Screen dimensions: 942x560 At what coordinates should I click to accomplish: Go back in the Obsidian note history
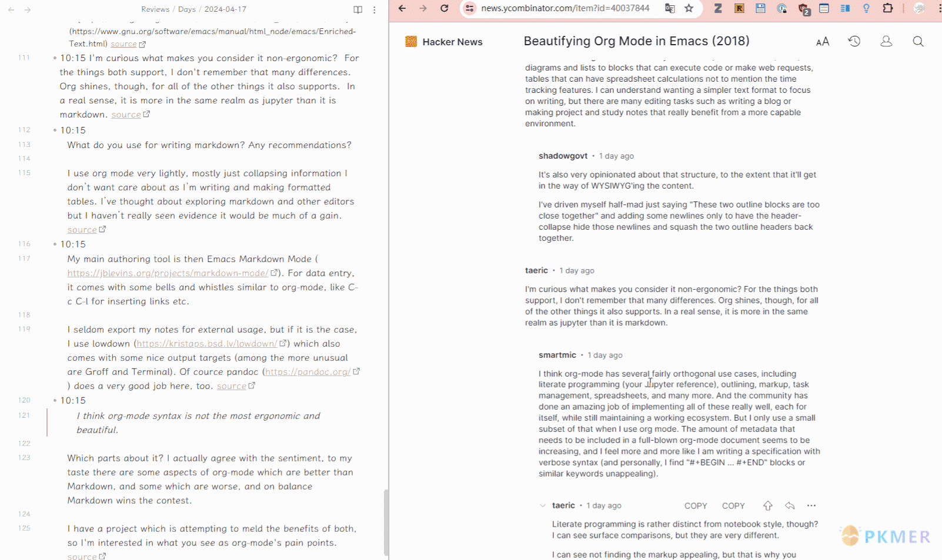tap(11, 10)
